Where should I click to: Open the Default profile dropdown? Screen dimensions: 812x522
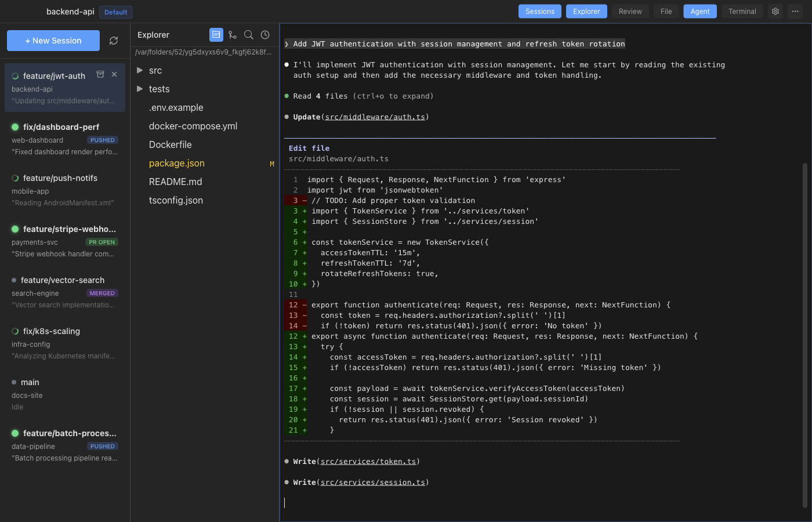(115, 12)
